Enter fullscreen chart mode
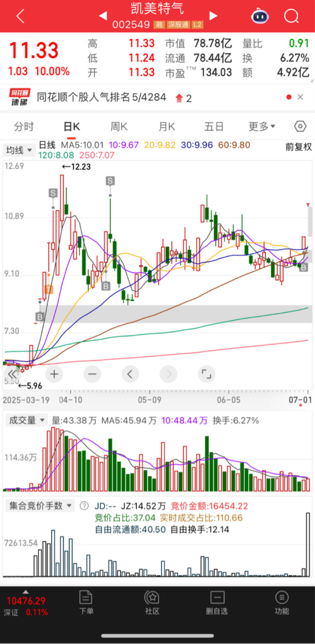This screenshot has height=644, width=315. [206, 374]
